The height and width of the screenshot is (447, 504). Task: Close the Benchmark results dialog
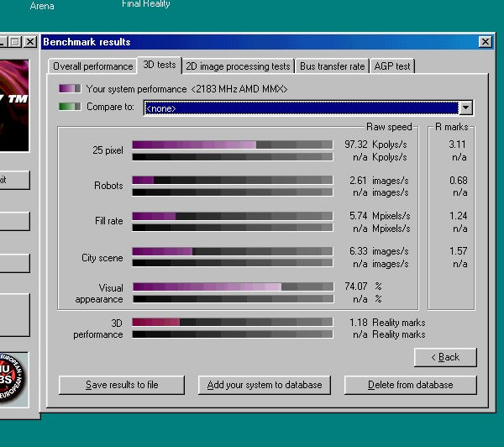click(486, 41)
